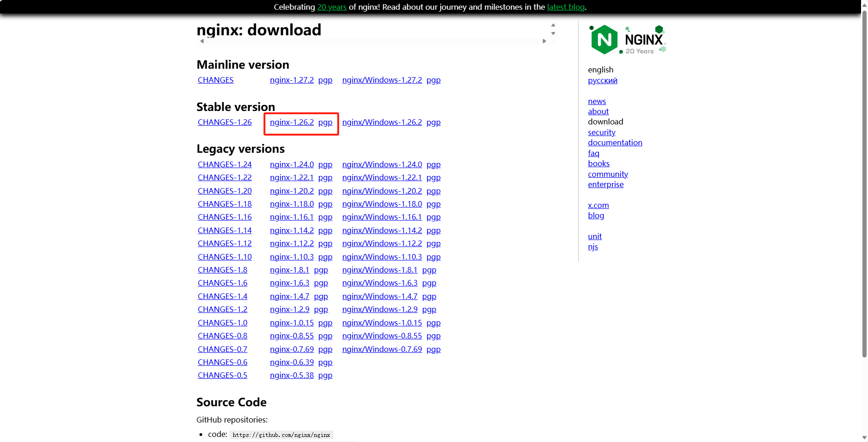Download nginx/Windows-1.0.15
Image resolution: width=868 pixels, height=442 pixels.
[382, 323]
